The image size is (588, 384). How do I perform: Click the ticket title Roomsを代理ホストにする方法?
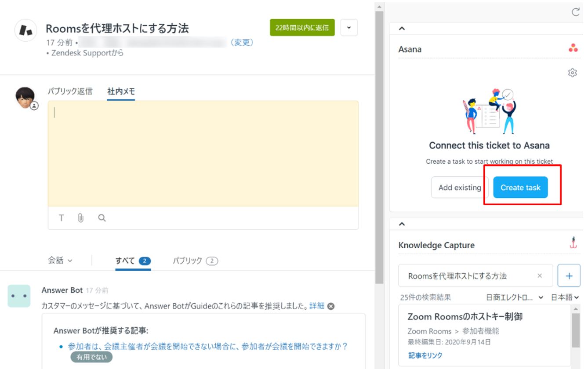[x=117, y=29]
